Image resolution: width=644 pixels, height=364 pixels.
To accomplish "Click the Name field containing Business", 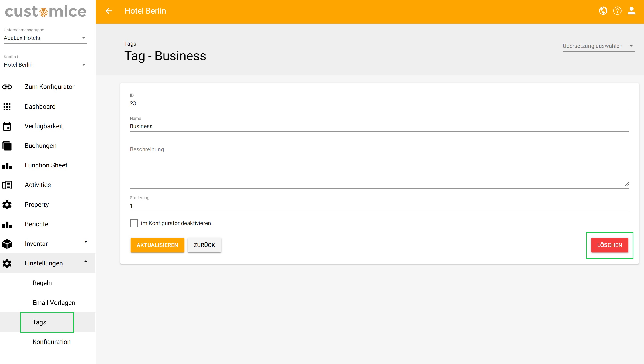I will 379,126.
